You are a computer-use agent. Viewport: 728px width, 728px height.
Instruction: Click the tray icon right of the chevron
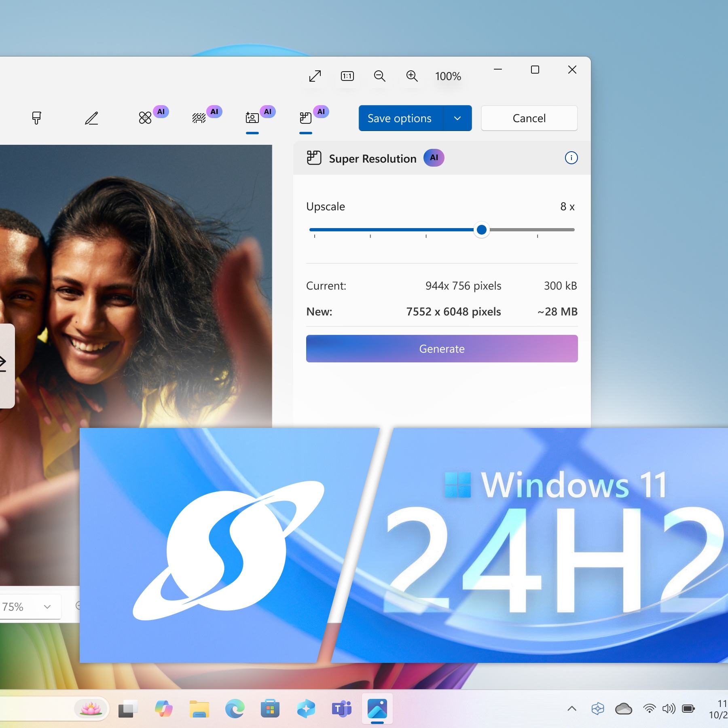click(x=598, y=709)
